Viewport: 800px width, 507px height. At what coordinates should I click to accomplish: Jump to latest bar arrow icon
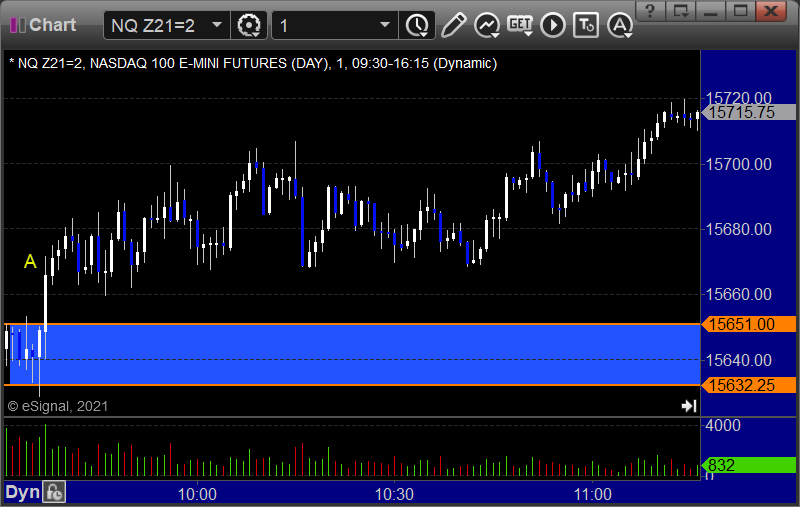coord(689,406)
